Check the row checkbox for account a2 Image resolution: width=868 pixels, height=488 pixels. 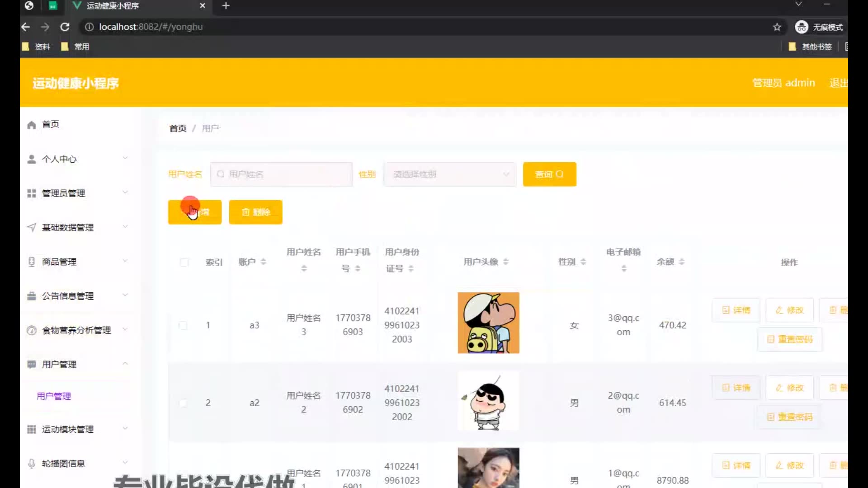[183, 403]
